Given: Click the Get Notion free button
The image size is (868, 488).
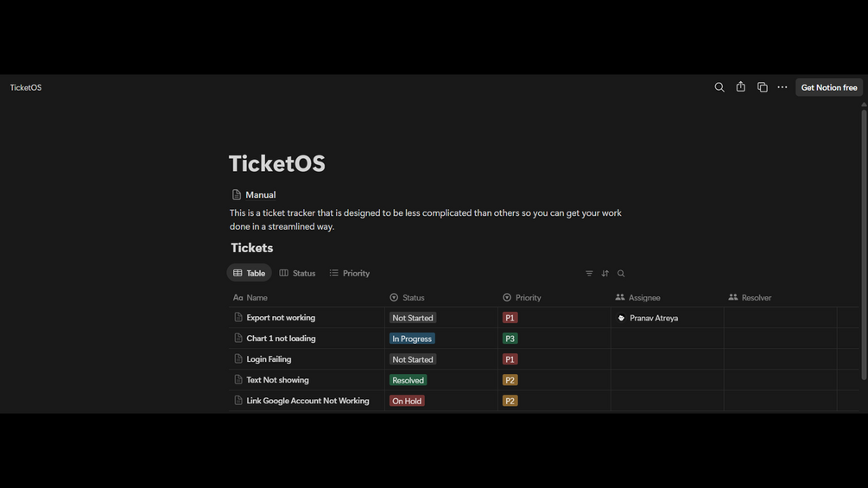Looking at the screenshot, I should point(828,87).
